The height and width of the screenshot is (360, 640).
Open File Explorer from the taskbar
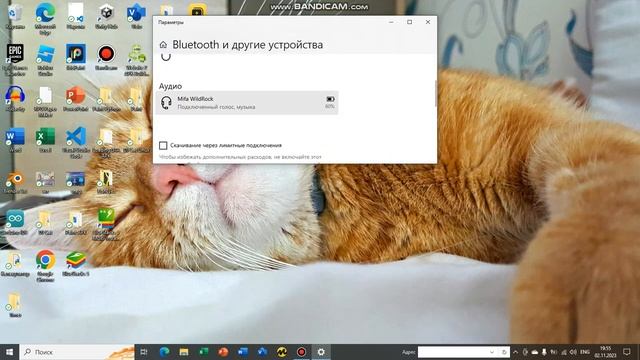pyautogui.click(x=184, y=352)
